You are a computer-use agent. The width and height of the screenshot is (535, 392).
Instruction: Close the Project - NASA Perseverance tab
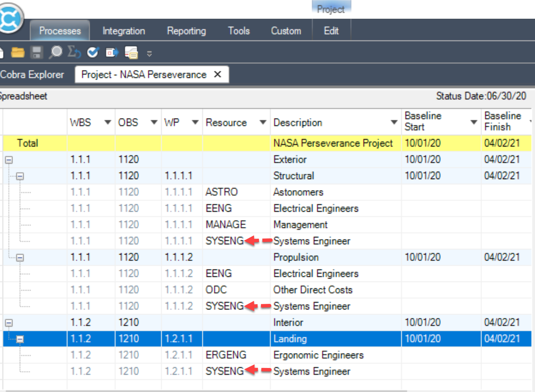pyautogui.click(x=217, y=74)
